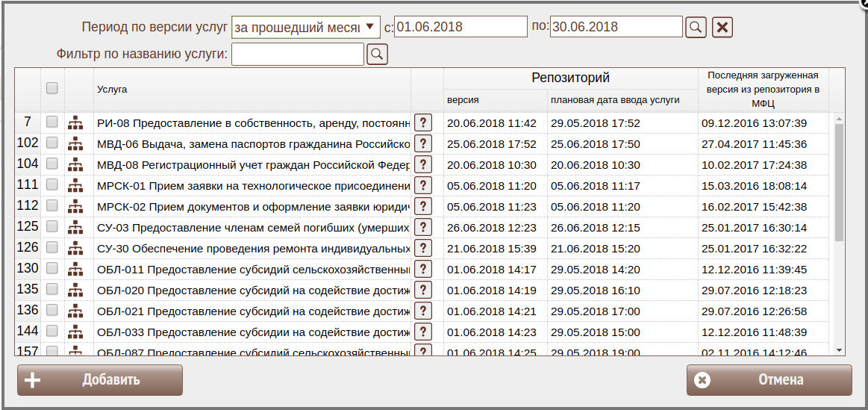The width and height of the screenshot is (868, 410).
Task: Click the X clear period button
Action: (722, 28)
